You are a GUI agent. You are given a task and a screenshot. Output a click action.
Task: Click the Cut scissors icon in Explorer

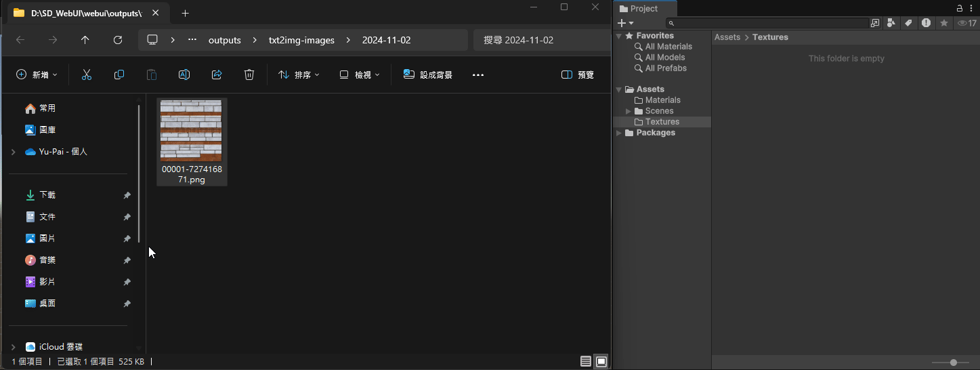tap(86, 75)
